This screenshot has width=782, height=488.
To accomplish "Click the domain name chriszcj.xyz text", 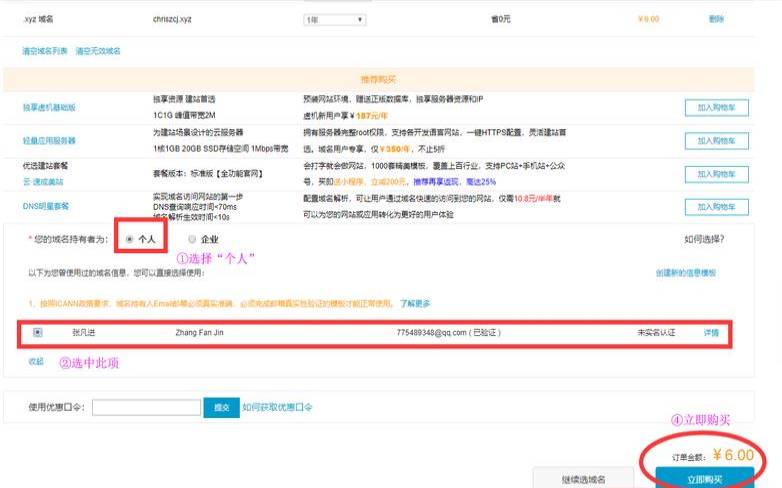I will 172,19.
